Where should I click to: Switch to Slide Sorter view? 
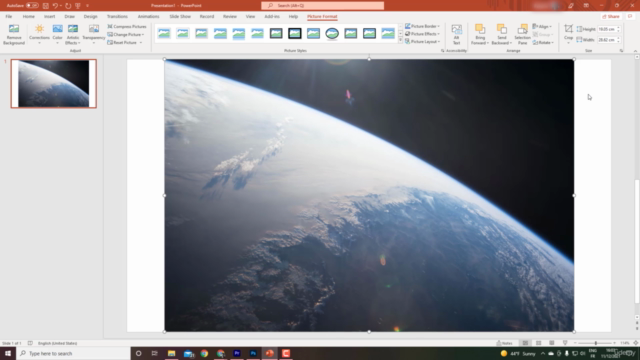click(538, 343)
